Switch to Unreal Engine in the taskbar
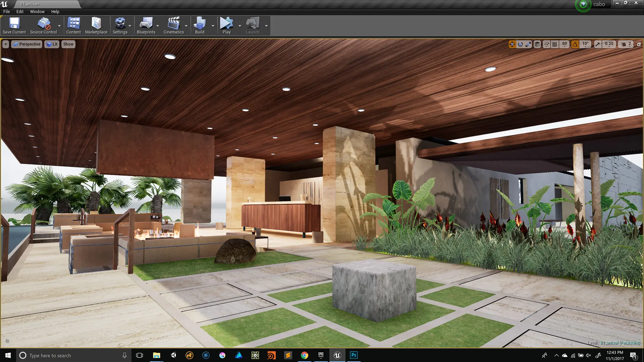 337,355
